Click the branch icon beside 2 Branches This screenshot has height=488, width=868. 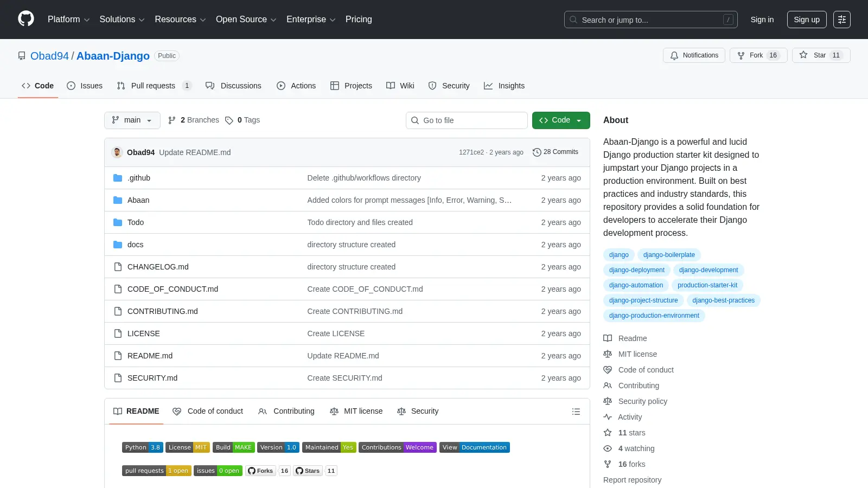(x=172, y=120)
